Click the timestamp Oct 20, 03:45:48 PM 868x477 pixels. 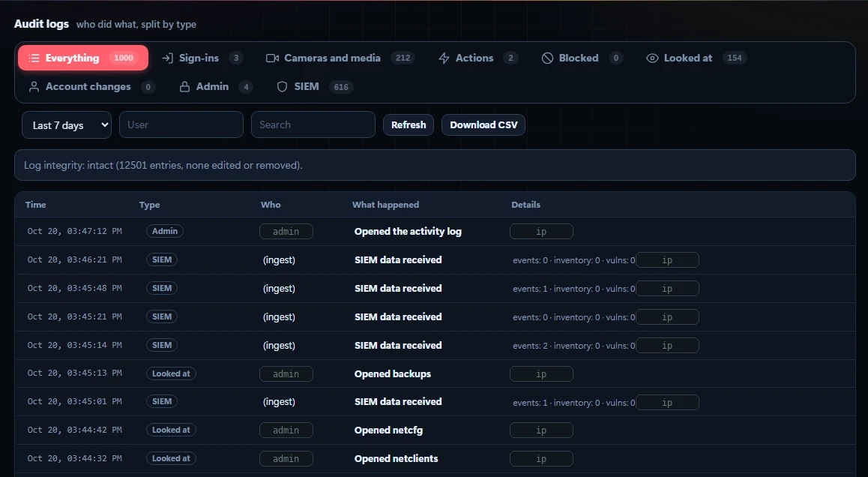click(x=75, y=288)
